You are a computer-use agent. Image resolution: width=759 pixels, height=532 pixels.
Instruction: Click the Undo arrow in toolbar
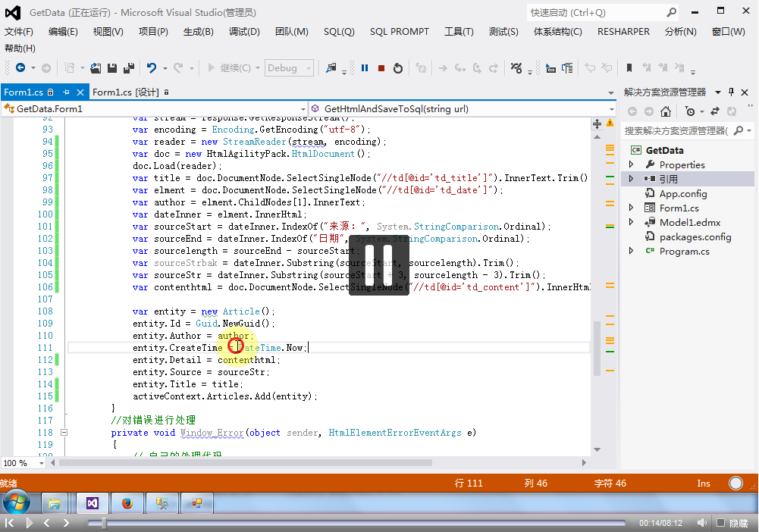[x=152, y=68]
